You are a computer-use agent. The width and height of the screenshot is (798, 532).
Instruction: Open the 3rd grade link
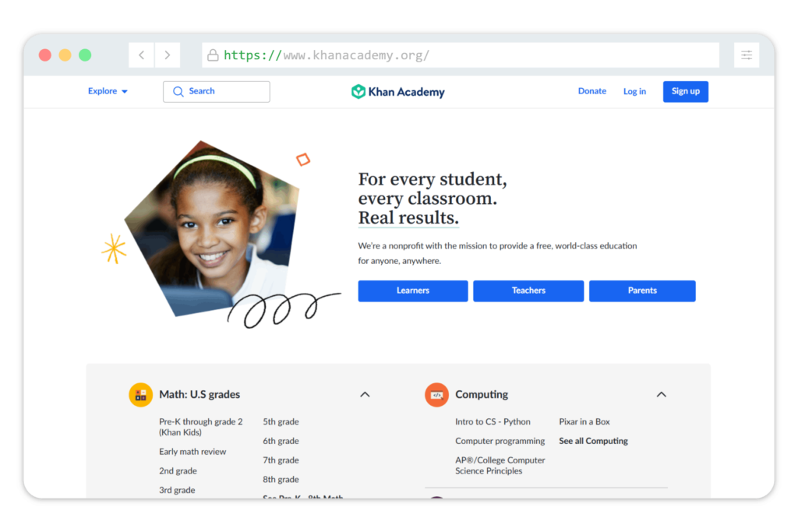[x=177, y=490]
